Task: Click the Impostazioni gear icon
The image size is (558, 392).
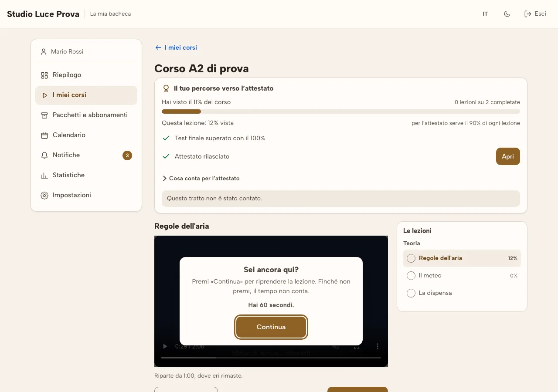Action: [x=44, y=196]
